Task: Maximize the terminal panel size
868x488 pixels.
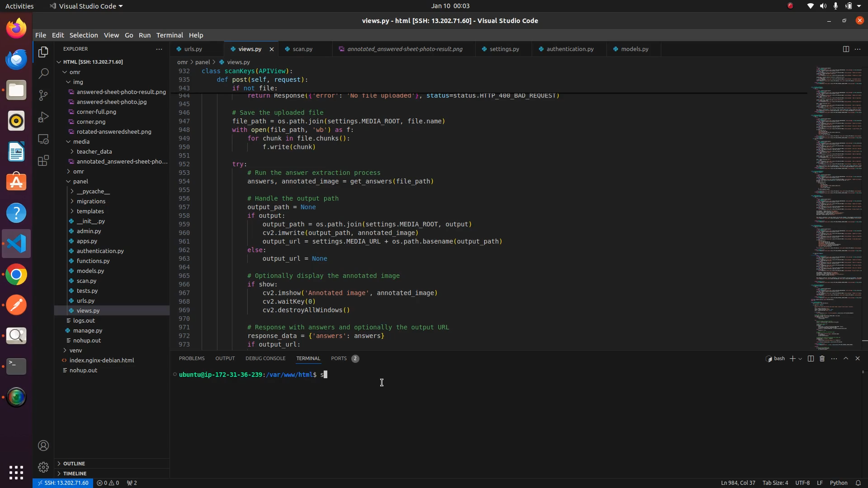Action: click(x=846, y=358)
